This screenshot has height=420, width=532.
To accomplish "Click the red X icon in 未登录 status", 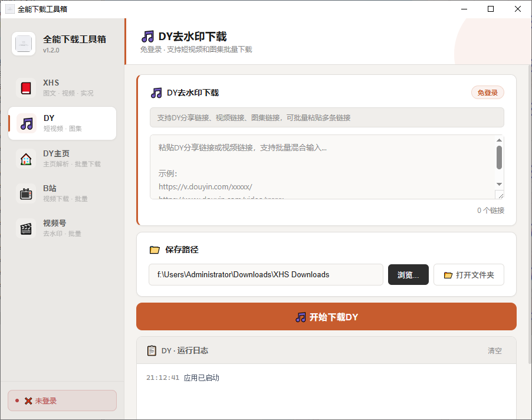I will [x=28, y=401].
